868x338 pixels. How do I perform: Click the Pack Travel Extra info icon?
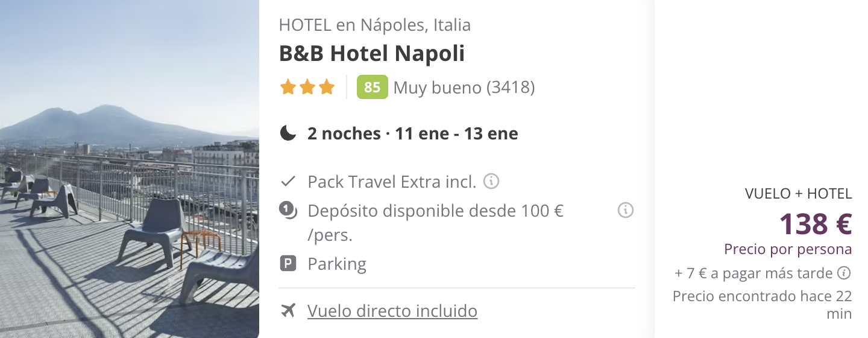pos(491,181)
